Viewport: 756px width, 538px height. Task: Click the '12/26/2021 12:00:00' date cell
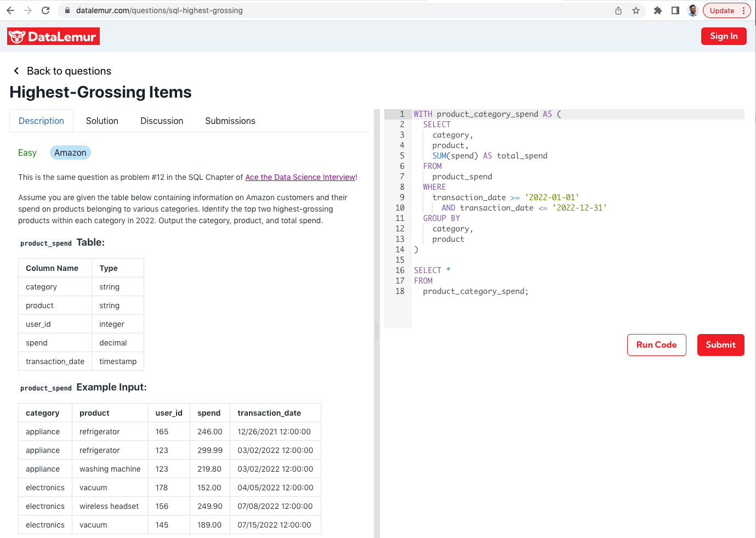[274, 432]
